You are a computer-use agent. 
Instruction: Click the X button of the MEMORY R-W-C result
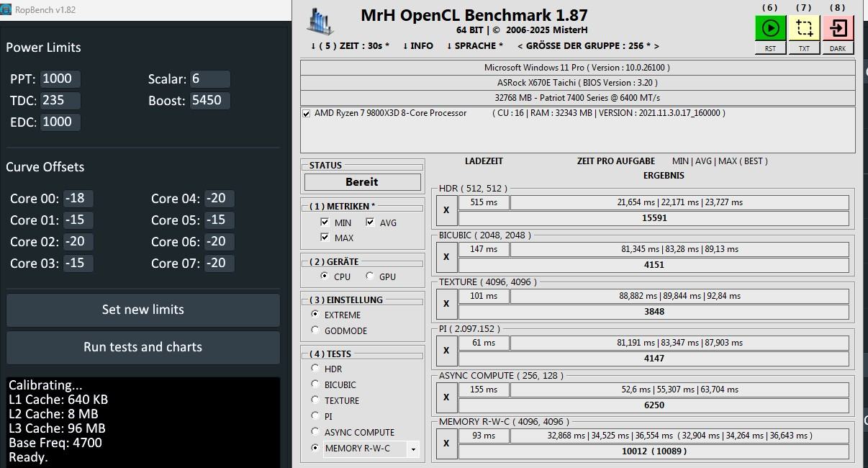tap(446, 444)
